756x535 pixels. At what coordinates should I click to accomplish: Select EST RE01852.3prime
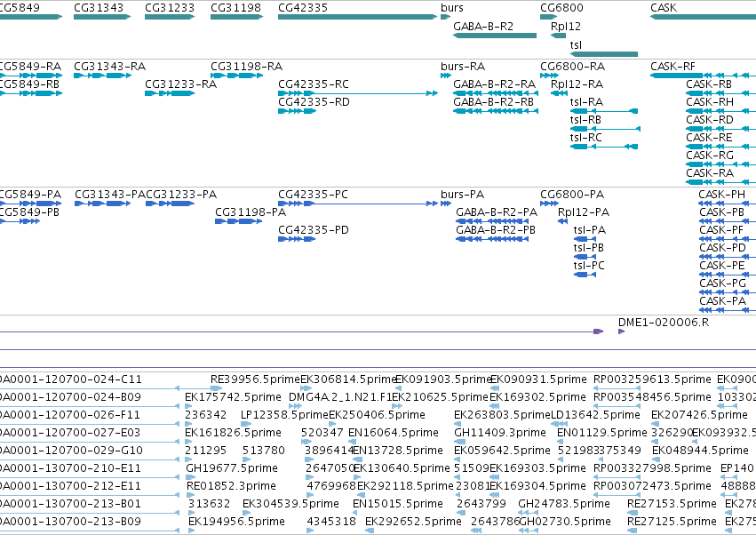pos(232,486)
